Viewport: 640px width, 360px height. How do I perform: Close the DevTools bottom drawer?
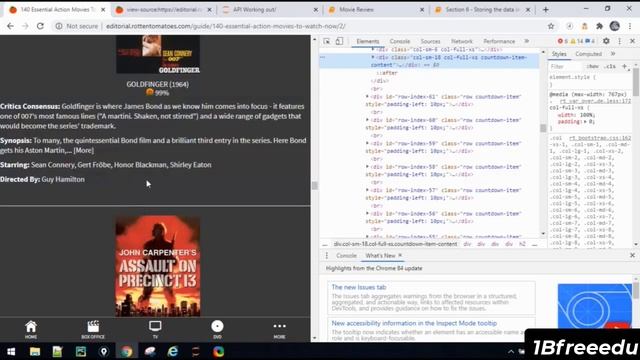pyautogui.click(x=632, y=256)
